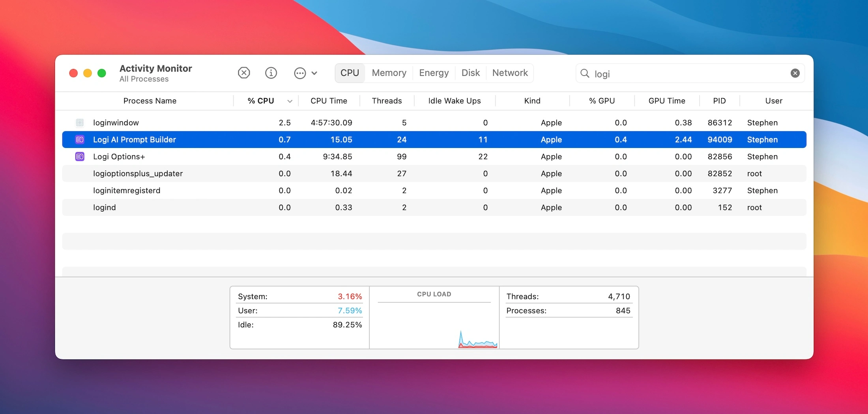Image resolution: width=868 pixels, height=414 pixels.
Task: Click System percentage 3.16%
Action: point(350,296)
